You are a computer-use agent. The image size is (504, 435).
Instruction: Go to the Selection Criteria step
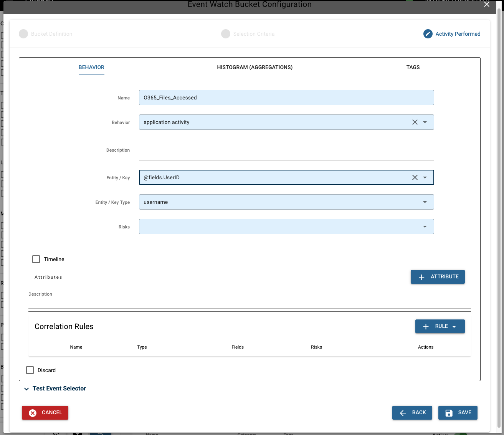pos(248,34)
